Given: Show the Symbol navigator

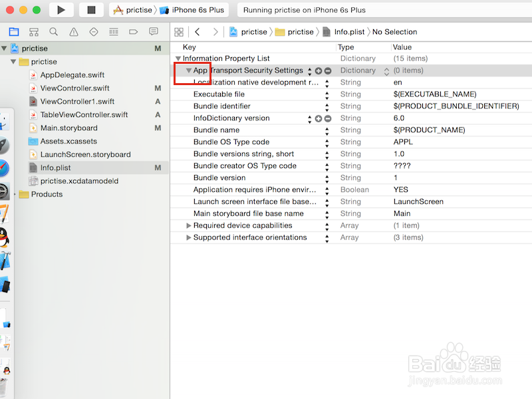Looking at the screenshot, I should coord(34,32).
